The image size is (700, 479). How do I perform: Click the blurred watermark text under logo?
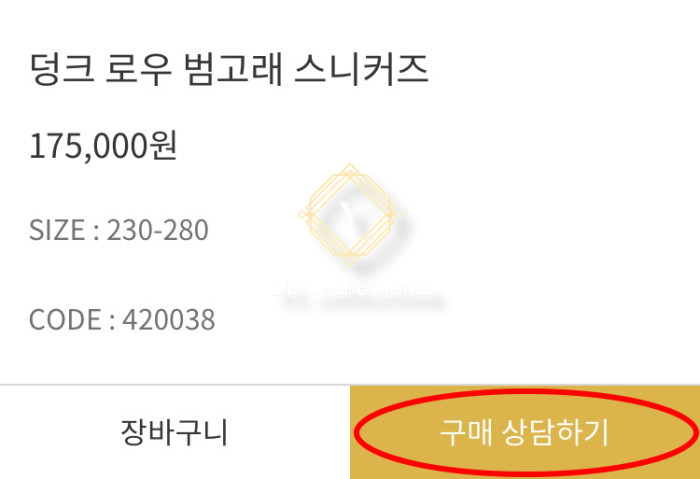coord(353,289)
